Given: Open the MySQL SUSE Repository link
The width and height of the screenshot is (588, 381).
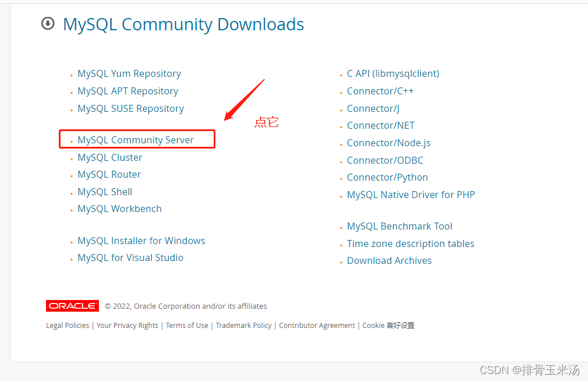Looking at the screenshot, I should 130,108.
